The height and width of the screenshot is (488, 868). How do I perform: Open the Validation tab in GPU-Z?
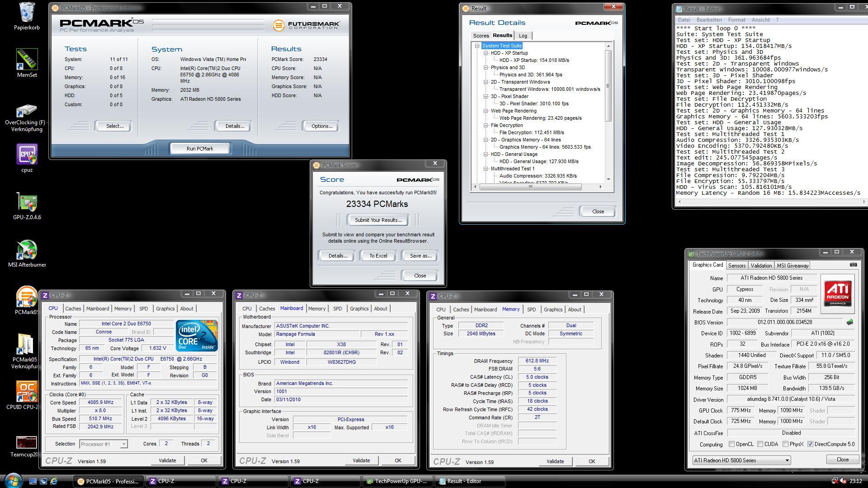[x=761, y=266]
